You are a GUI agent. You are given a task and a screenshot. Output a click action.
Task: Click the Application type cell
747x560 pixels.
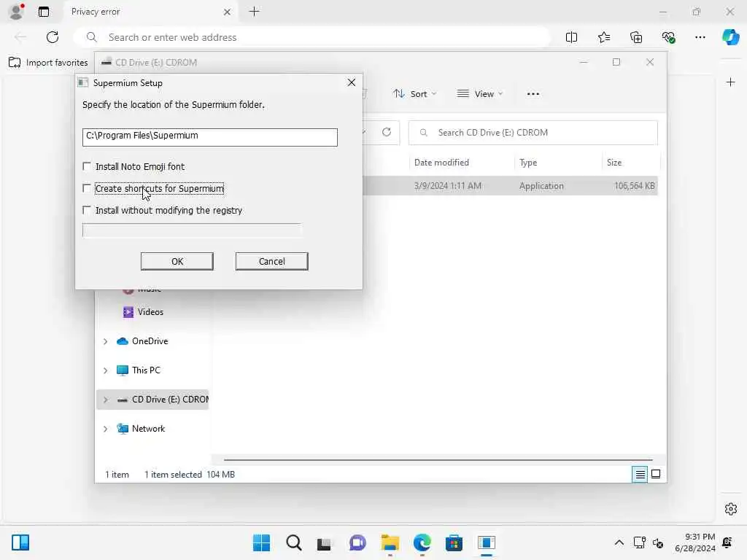[541, 186]
